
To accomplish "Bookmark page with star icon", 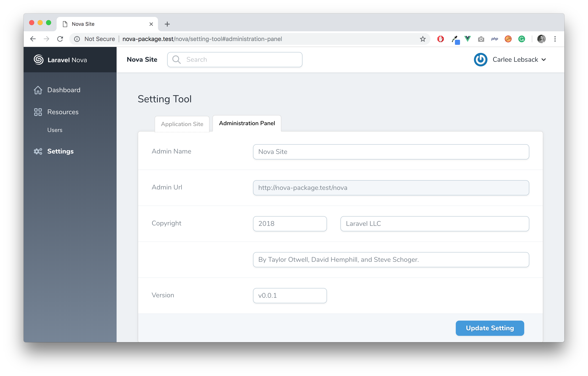I will (423, 39).
